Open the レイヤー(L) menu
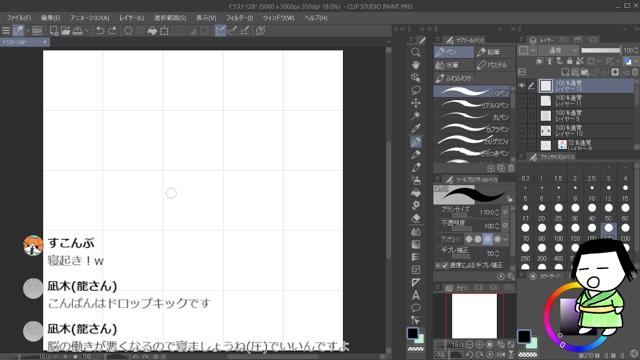The image size is (640, 360). 131,18
